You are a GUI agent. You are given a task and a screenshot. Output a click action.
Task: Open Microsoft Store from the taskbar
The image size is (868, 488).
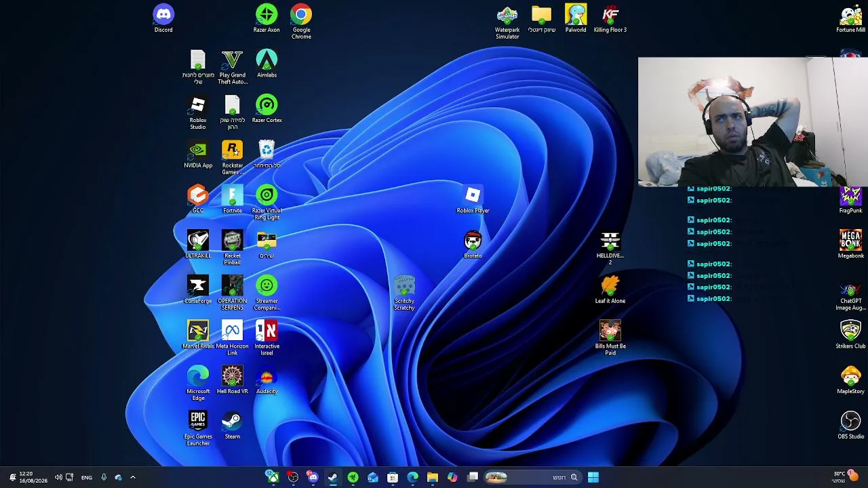[393, 477]
